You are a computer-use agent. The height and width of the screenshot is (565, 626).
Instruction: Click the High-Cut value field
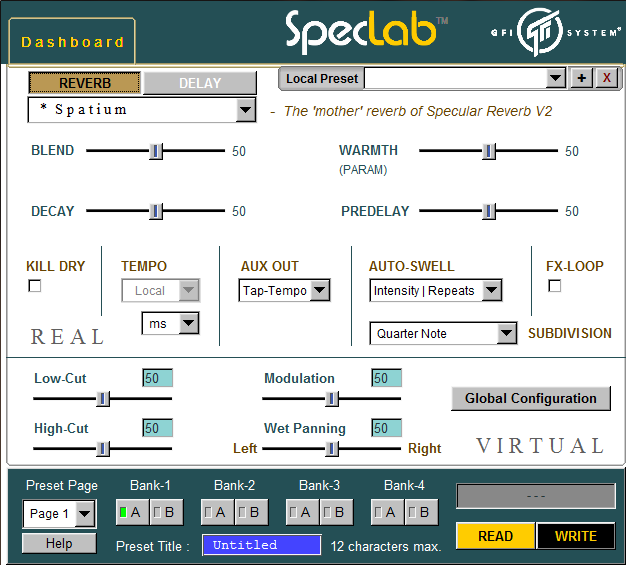click(158, 428)
